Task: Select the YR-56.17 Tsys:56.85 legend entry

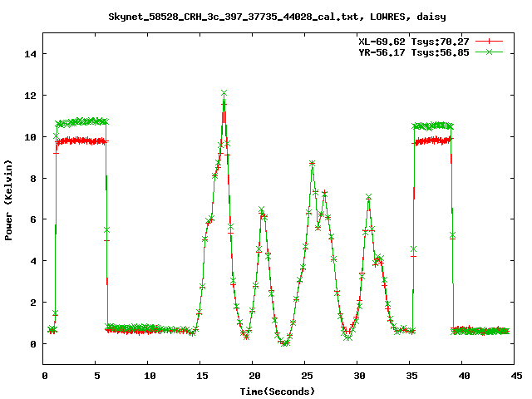Action: 414,52
